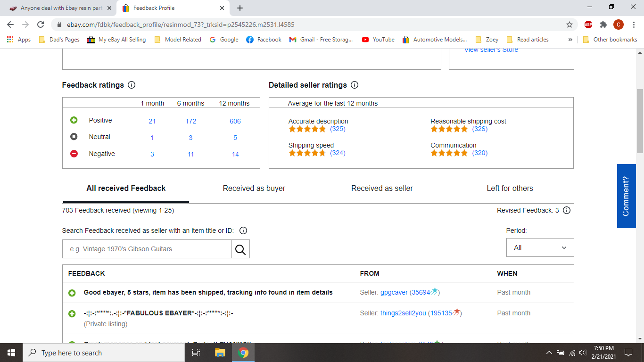Open the Apps shortcut in bookmarks bar

(19, 40)
